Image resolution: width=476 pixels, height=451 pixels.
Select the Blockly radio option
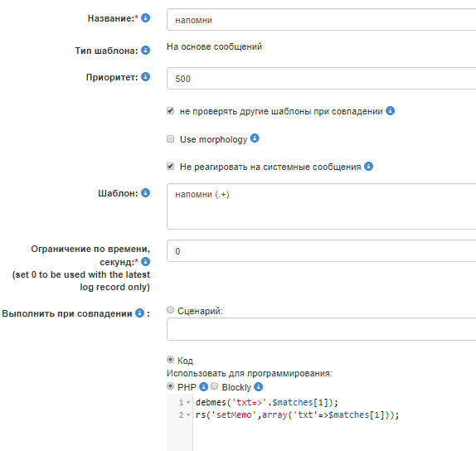click(x=214, y=386)
